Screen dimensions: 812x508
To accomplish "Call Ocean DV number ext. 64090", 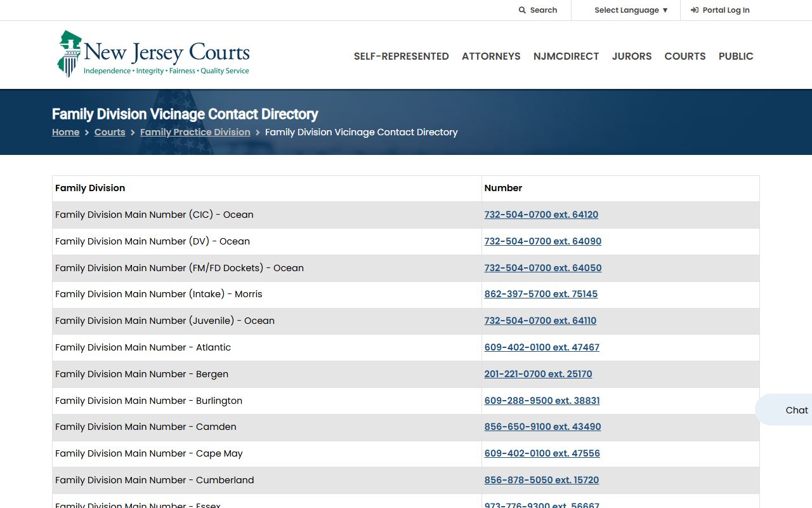I will coord(543,241).
